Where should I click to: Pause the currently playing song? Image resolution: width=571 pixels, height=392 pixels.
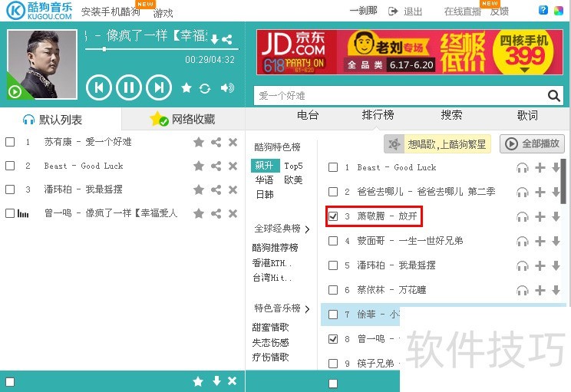pyautogui.click(x=128, y=87)
